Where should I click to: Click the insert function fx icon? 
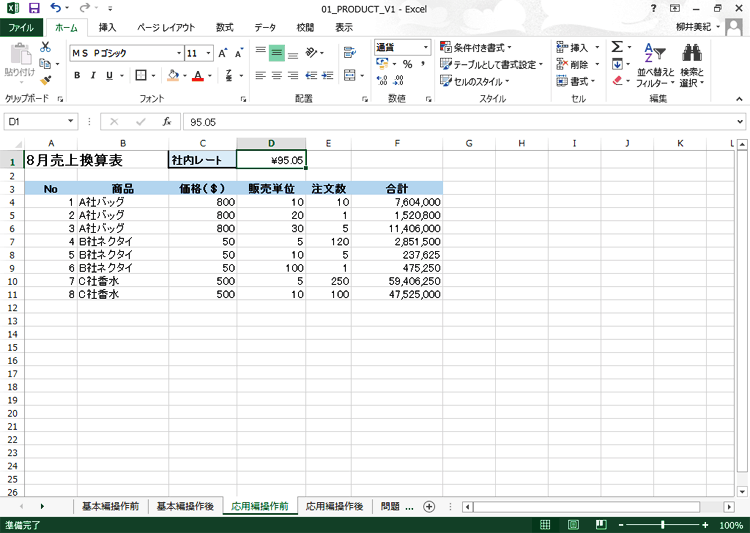166,122
